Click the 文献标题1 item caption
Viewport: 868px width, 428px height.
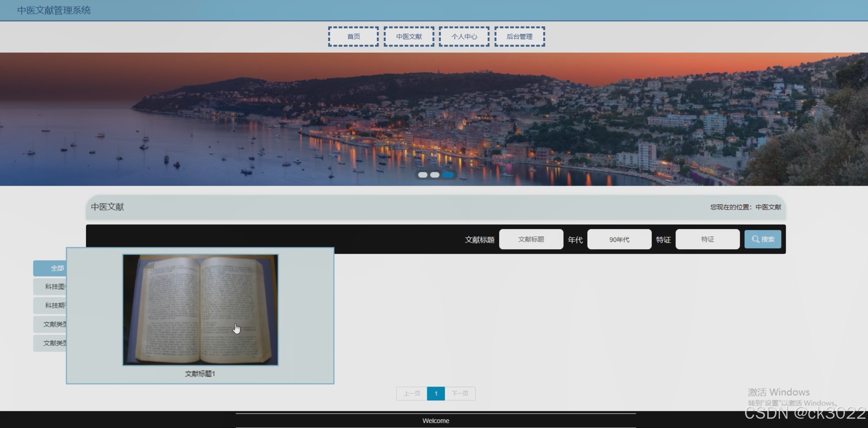point(200,374)
